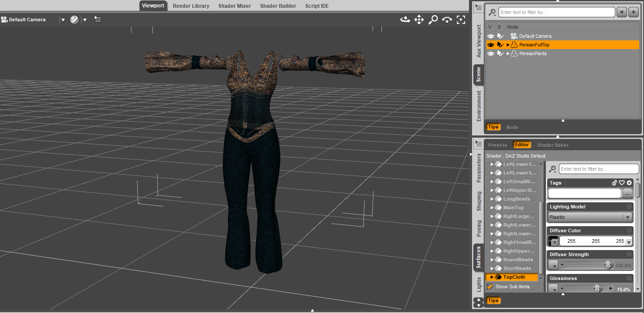Open the Shader Baker tab
The image size is (644, 313).
click(x=552, y=145)
